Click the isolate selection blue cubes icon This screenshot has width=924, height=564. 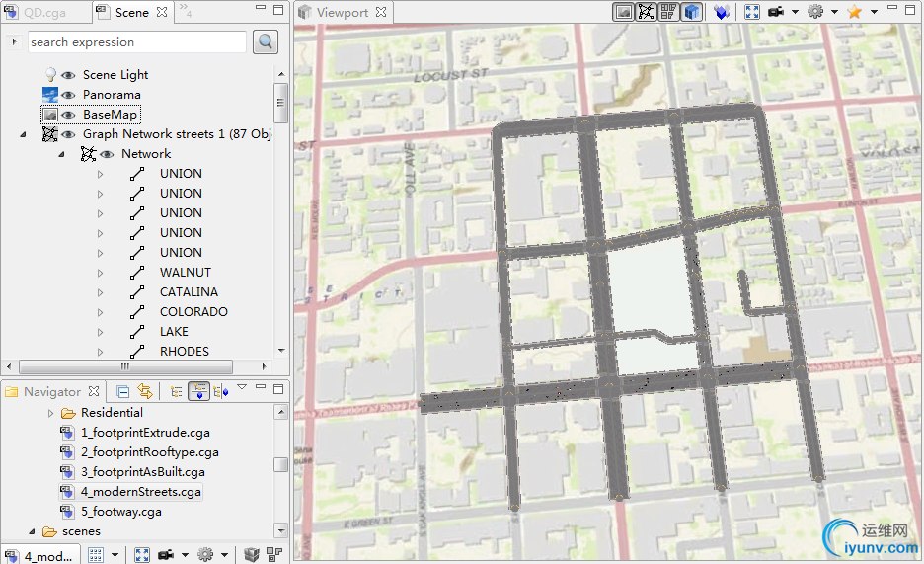tap(722, 12)
